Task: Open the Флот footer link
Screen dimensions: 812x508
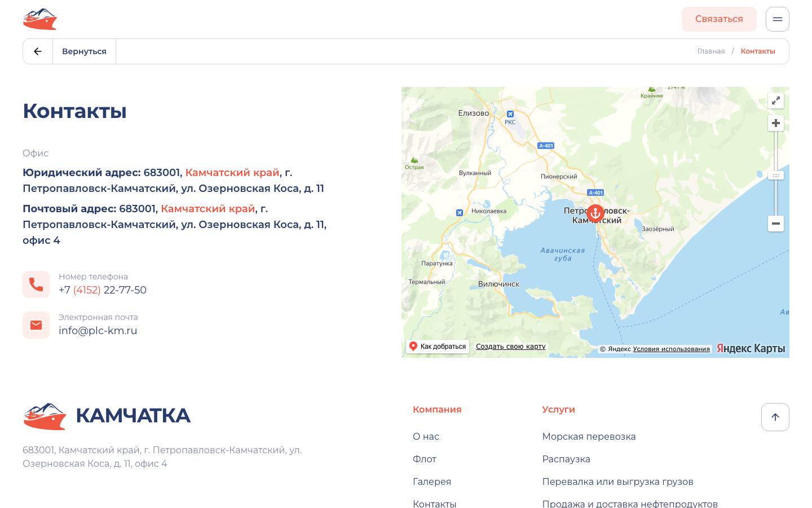Action: [425, 459]
